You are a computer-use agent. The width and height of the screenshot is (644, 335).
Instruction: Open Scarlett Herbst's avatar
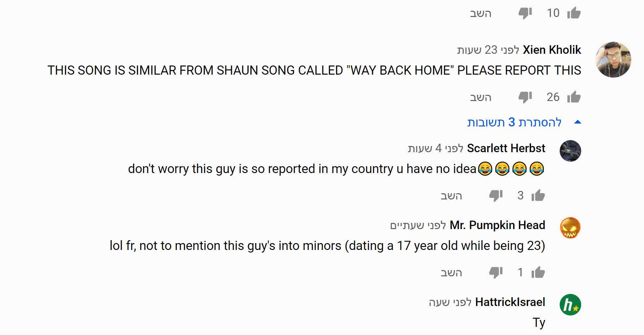click(x=570, y=151)
